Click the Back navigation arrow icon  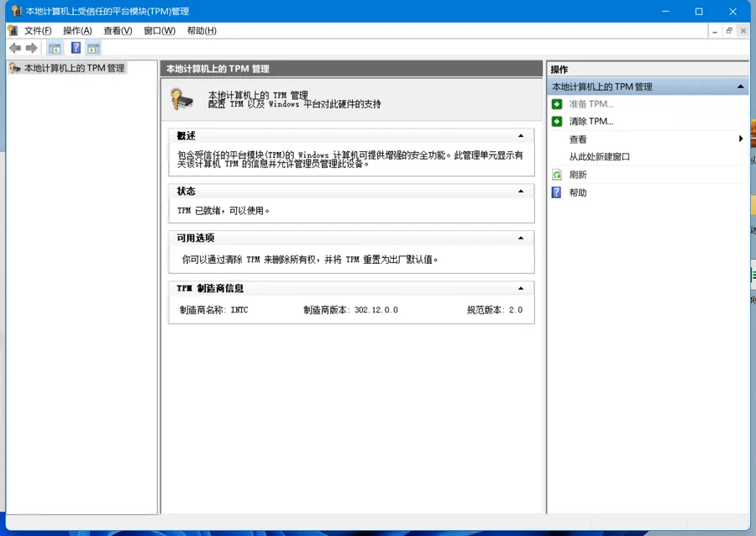(14, 48)
